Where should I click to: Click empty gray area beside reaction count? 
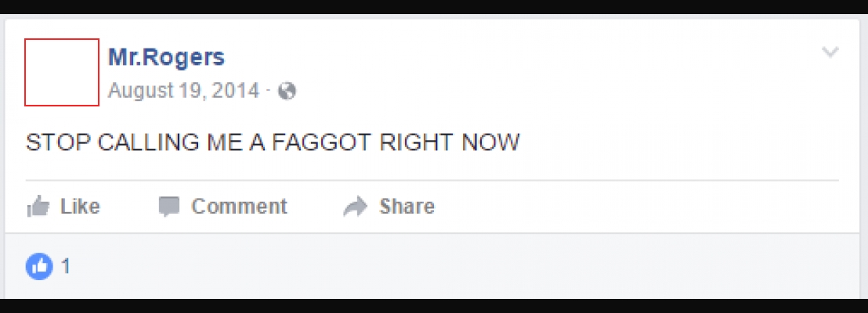[443, 267]
